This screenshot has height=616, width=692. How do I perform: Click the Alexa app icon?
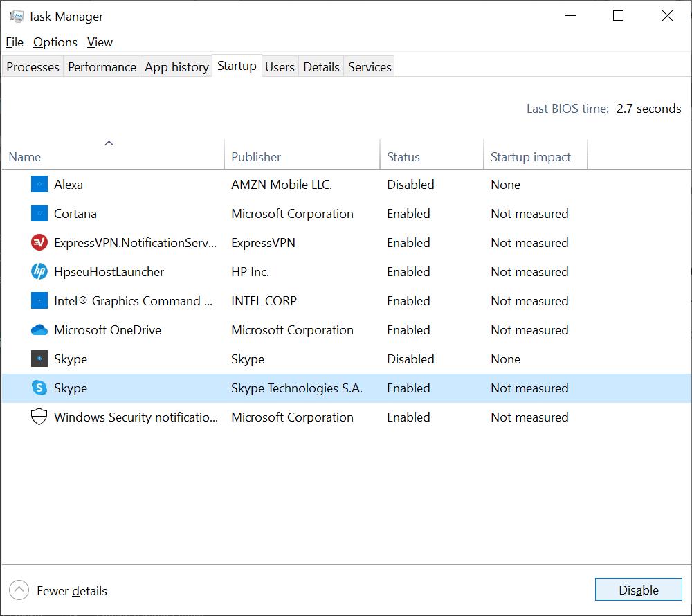coord(39,184)
